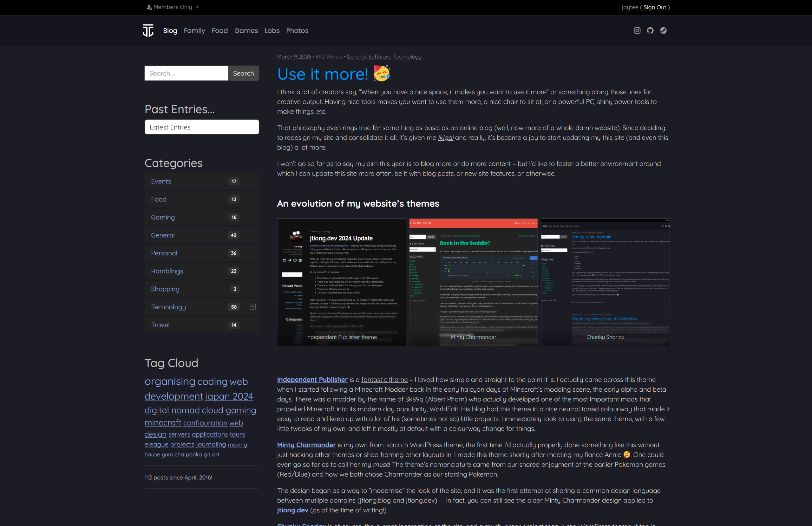Viewport: 812px width, 526px height.
Task: Focus the Search input field
Action: 186,73
